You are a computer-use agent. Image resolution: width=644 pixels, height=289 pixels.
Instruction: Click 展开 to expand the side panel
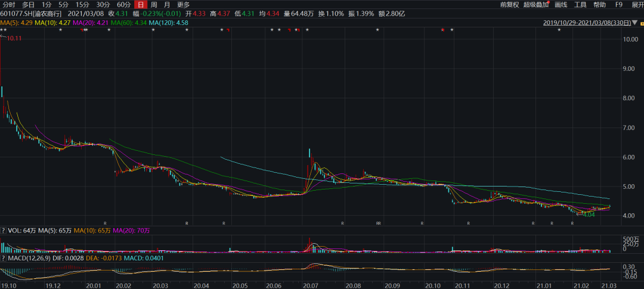[x=637, y=5]
